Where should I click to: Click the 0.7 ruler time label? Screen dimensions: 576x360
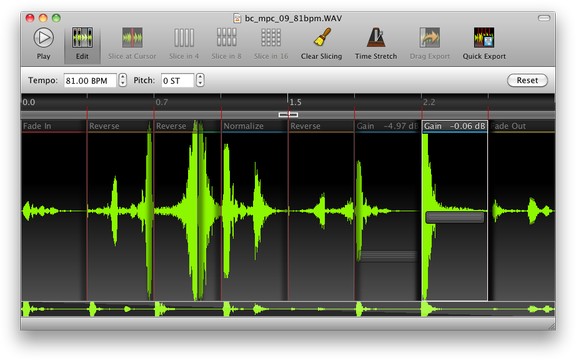point(162,102)
